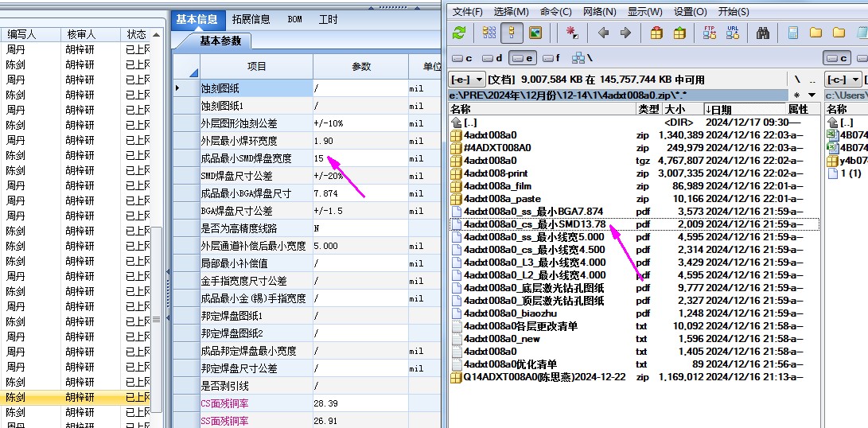Go back with the left arrow icon
Screen dimensions: 868x428
[x=604, y=33]
